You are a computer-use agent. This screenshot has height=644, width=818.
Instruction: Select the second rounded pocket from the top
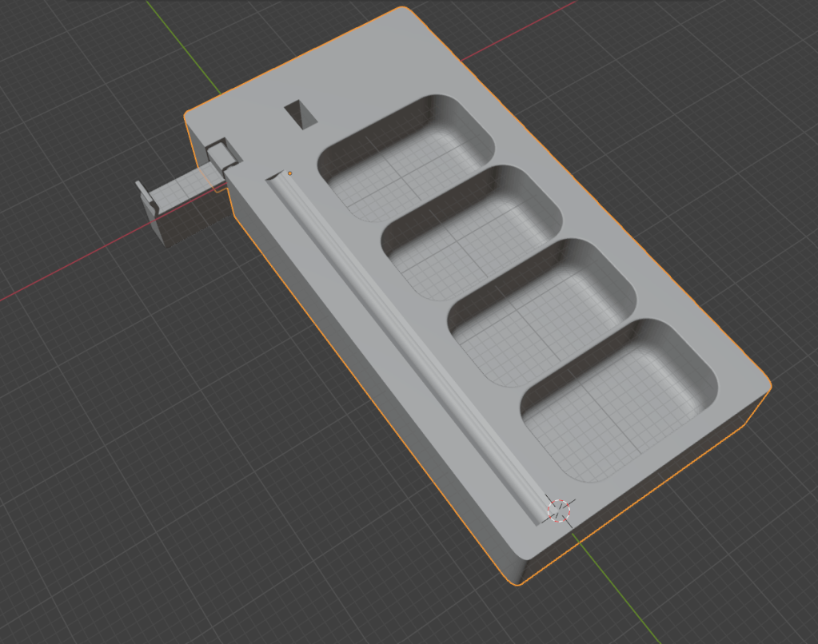coord(472,225)
